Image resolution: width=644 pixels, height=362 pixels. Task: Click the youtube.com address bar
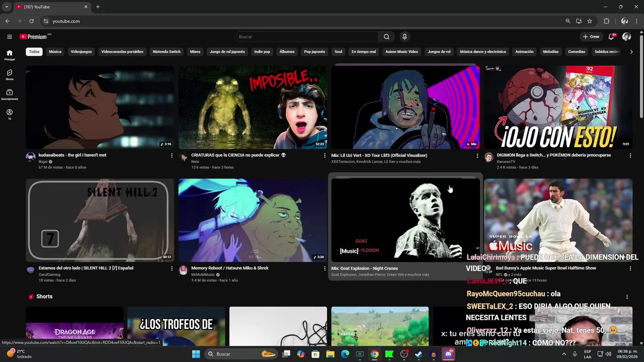tap(302, 21)
